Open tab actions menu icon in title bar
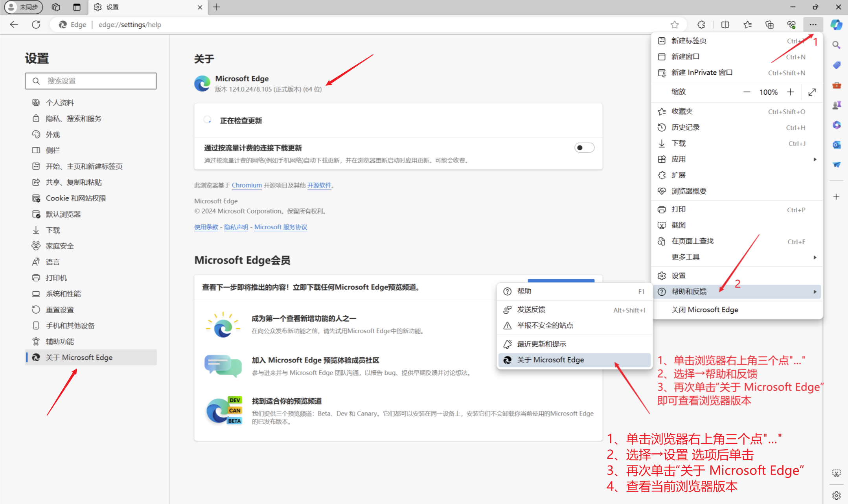The image size is (848, 504). point(77,7)
